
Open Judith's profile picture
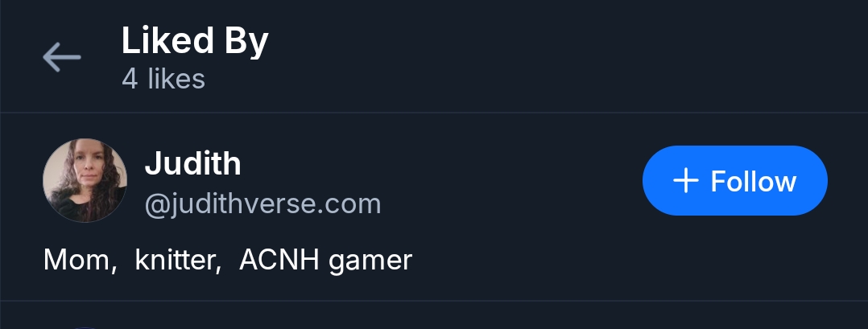84,180
